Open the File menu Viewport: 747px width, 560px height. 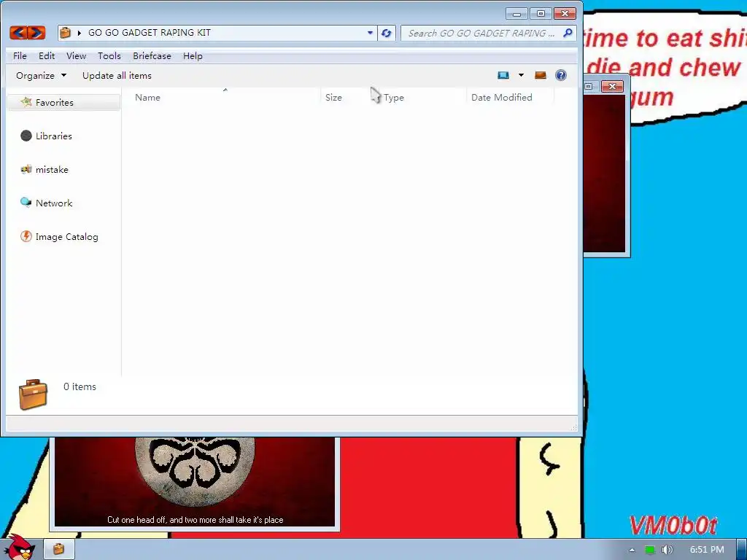tap(20, 55)
